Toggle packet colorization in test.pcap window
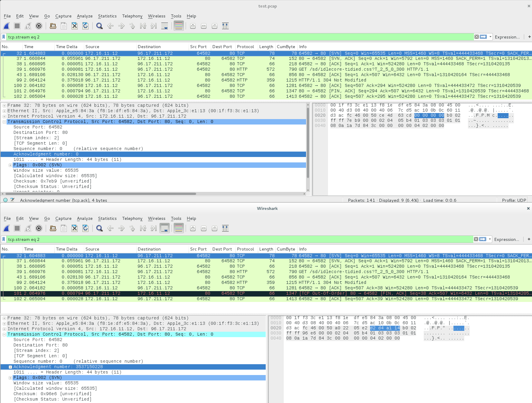The image size is (532, 403). tap(179, 26)
